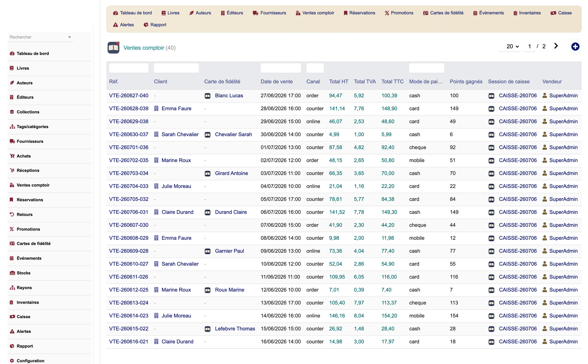Click the Promotions percent icon in sidebar
Image resolution: width=588 pixels, height=364 pixels.
pyautogui.click(x=12, y=229)
